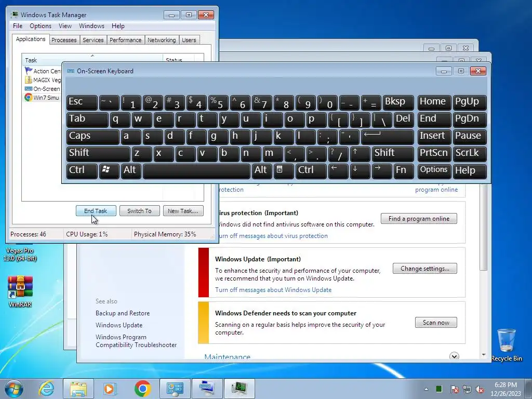The image size is (532, 399).
Task: Click the network tray icon
Action: click(x=467, y=389)
